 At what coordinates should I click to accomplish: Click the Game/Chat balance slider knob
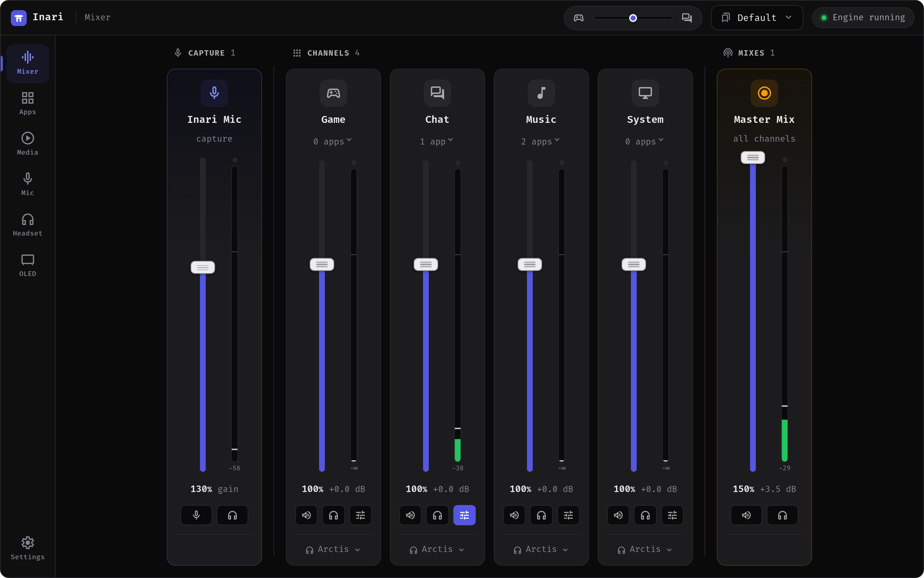(633, 18)
